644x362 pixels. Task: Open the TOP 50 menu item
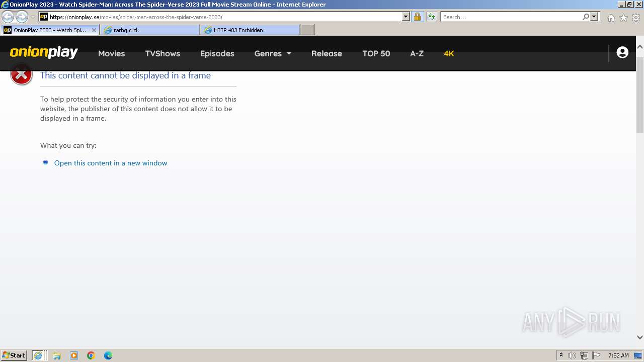[x=376, y=53]
